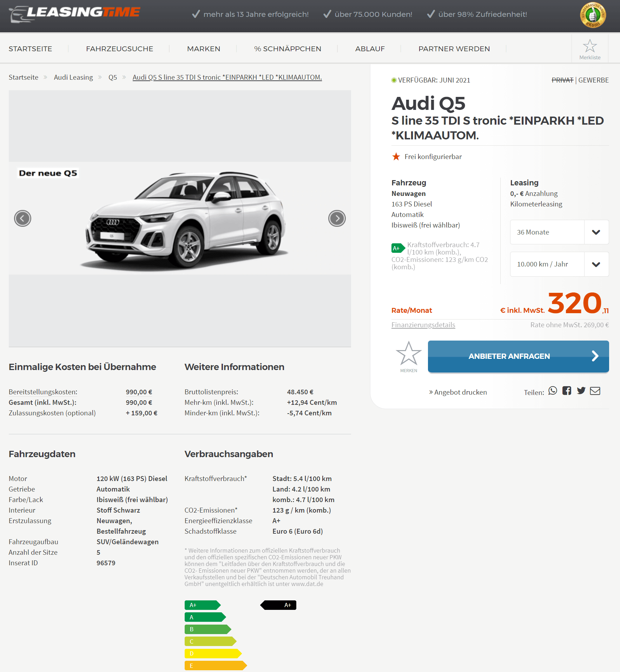Viewport: 620px width, 672px height.
Task: Click '+ 159,00 €' Zulassungskosten value
Action: (x=141, y=413)
